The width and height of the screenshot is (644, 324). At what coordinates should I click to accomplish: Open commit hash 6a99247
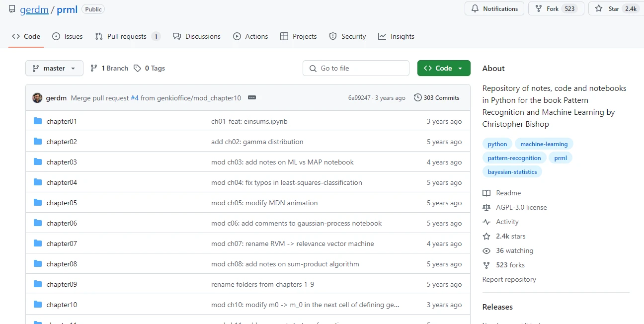[359, 98]
